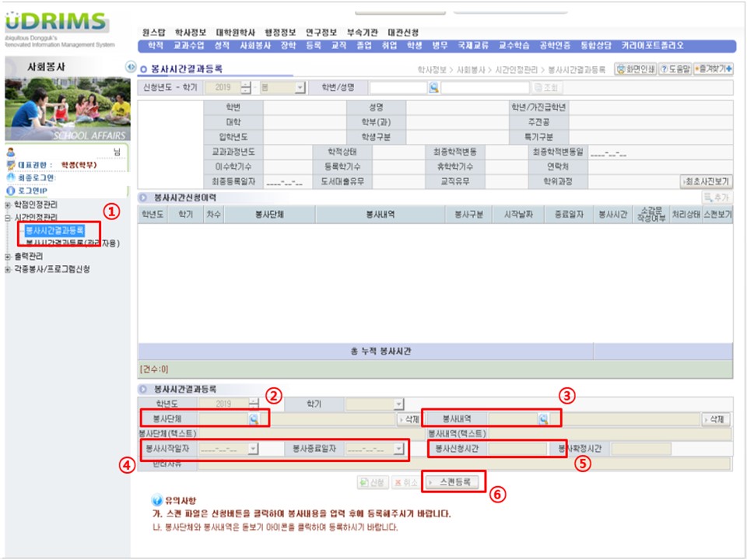Click the 화면인쇄 print screen button
This screenshot has height=560, width=747.
click(x=635, y=69)
